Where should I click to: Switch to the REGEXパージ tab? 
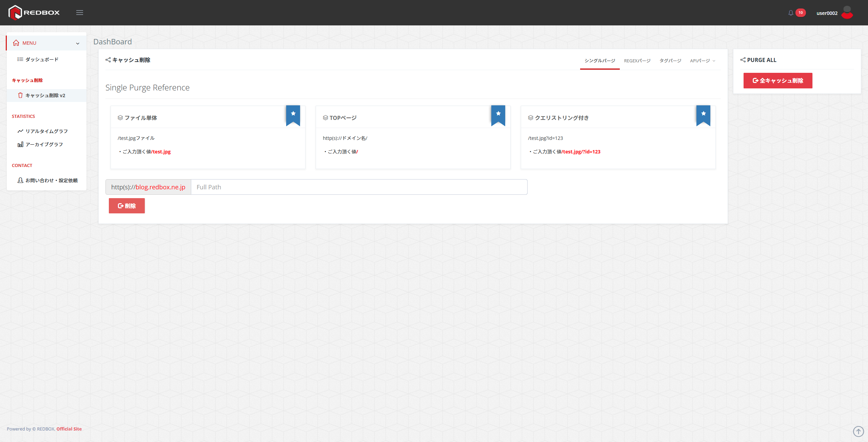click(x=637, y=61)
